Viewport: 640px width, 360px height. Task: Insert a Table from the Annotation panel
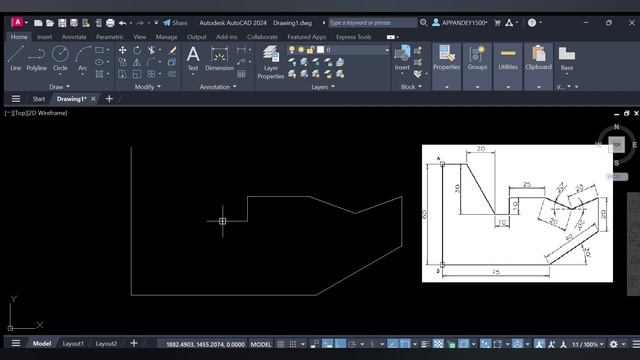click(x=241, y=74)
